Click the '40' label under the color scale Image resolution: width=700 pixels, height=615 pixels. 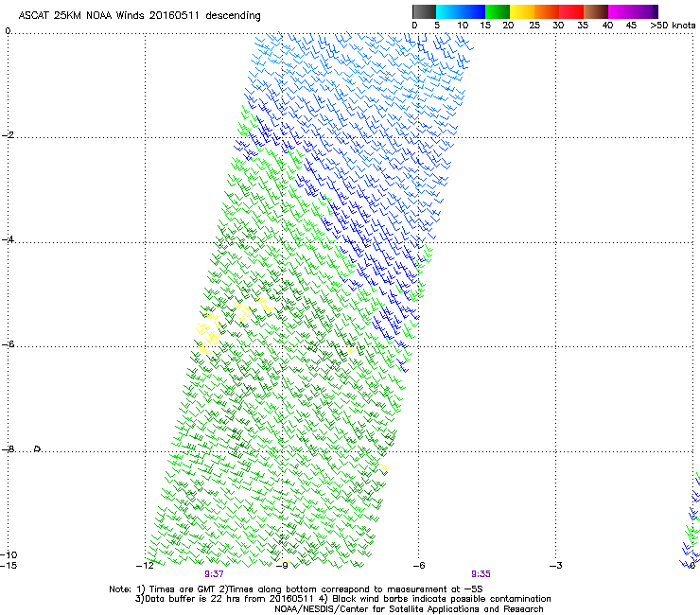[607, 26]
